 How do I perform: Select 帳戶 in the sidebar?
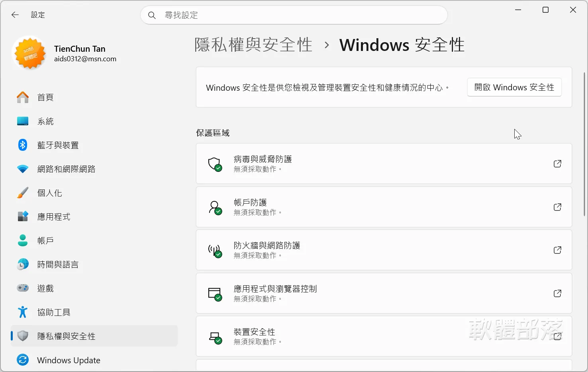94,241
